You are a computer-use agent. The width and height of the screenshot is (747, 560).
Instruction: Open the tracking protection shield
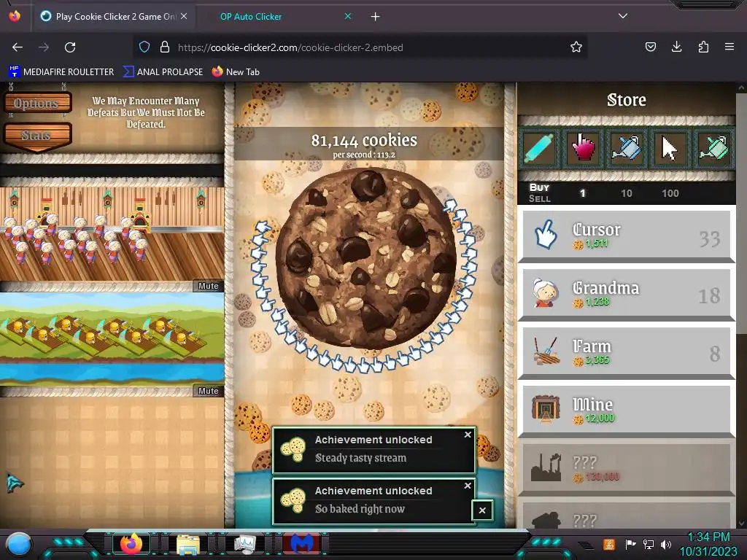point(144,47)
